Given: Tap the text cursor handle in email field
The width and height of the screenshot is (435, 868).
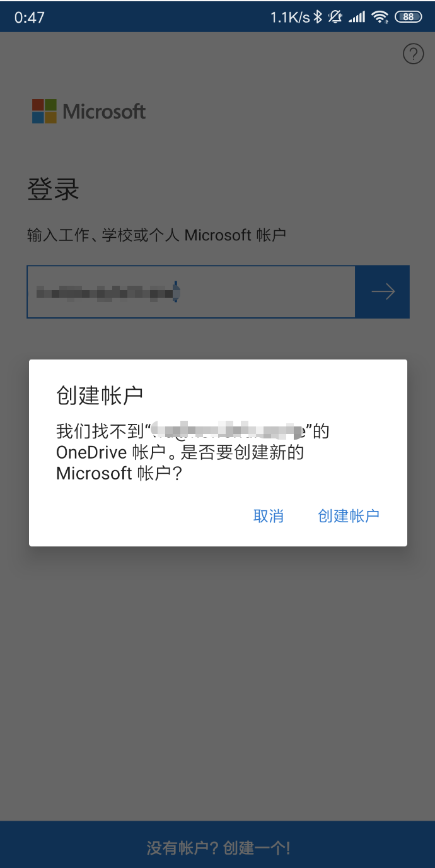Looking at the screenshot, I should 176,291.
